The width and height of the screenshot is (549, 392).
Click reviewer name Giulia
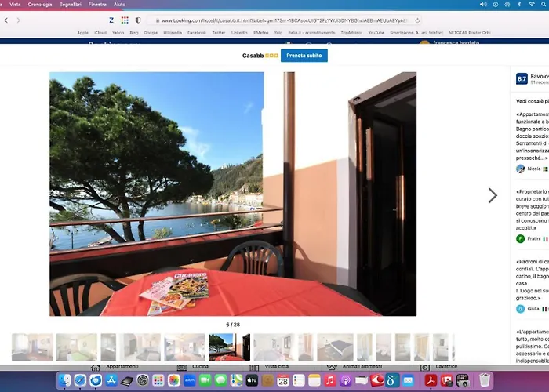pyautogui.click(x=533, y=309)
